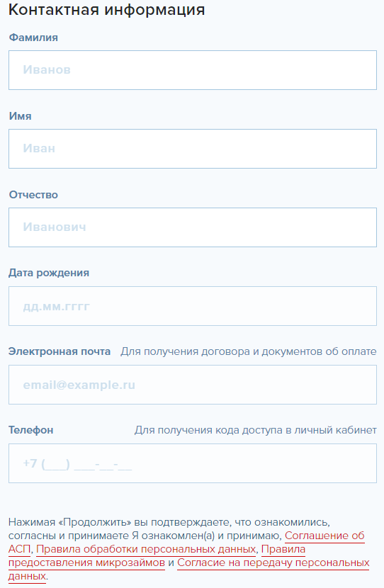Open Правила обработки персональных данных link
Viewport: 384px width, 588px height.
pyautogui.click(x=146, y=549)
